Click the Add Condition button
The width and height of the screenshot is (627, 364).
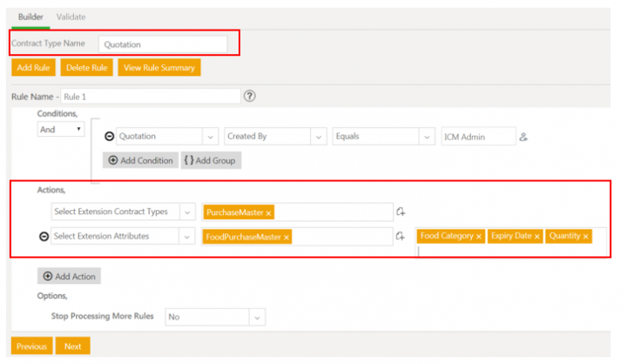pyautogui.click(x=139, y=160)
